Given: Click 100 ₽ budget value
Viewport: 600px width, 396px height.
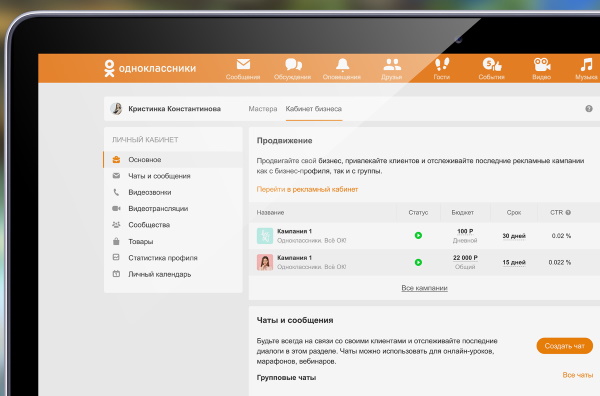Looking at the screenshot, I should 465,231.
